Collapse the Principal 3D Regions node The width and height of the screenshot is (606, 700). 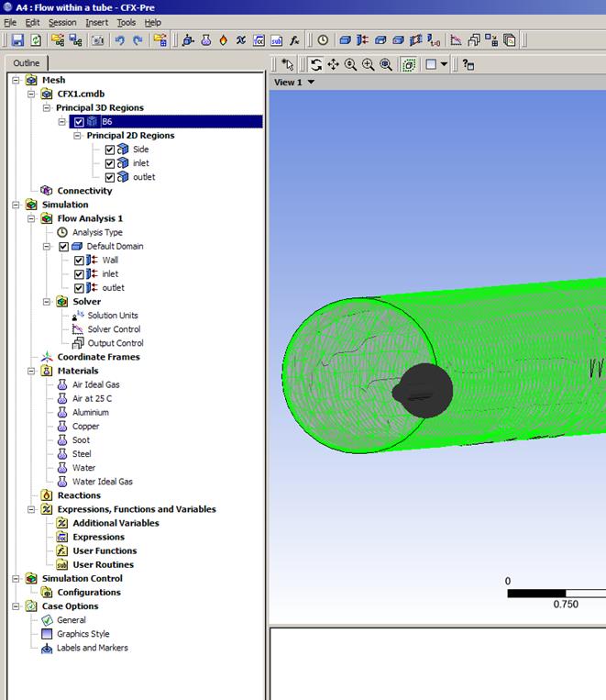point(47,108)
